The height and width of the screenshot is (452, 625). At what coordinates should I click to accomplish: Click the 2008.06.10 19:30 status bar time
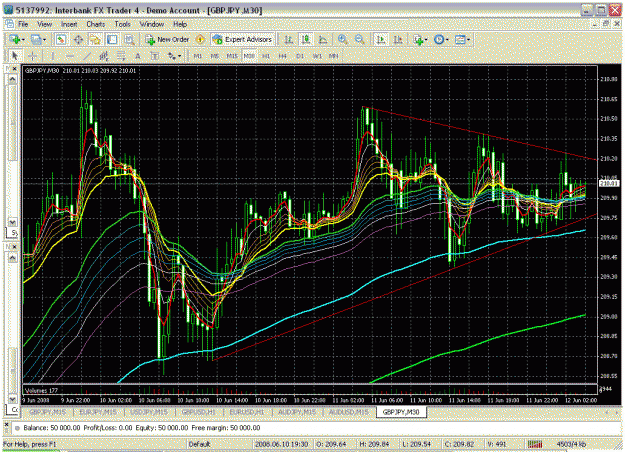[281, 444]
